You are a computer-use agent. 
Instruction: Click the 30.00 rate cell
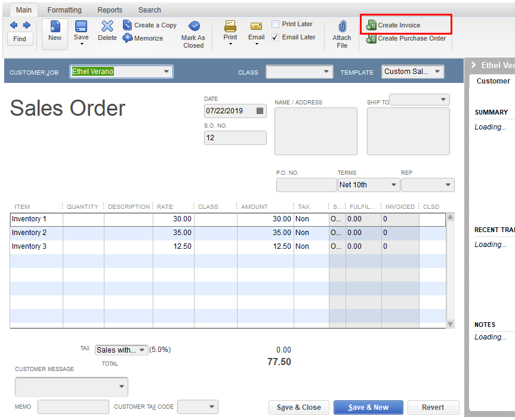click(x=174, y=219)
